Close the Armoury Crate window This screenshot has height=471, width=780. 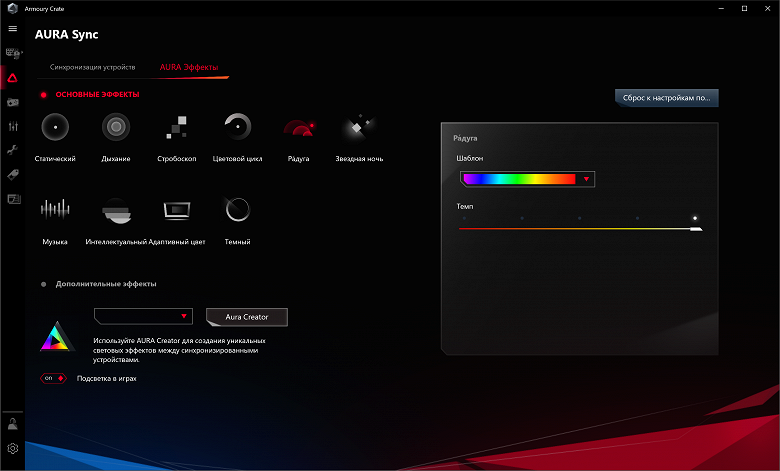pyautogui.click(x=768, y=8)
